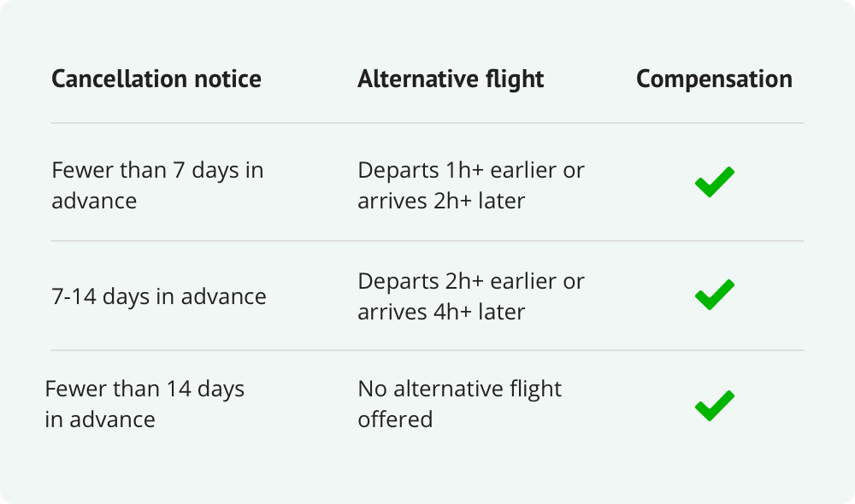Click the checkmark in the 7-14 days row
Image resolution: width=855 pixels, height=504 pixels.
coord(714,294)
